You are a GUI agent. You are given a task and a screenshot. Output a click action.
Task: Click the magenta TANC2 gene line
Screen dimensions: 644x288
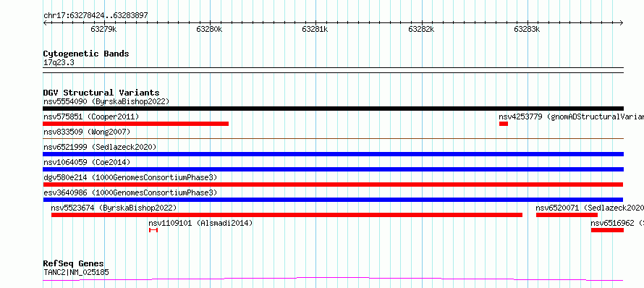point(333,279)
